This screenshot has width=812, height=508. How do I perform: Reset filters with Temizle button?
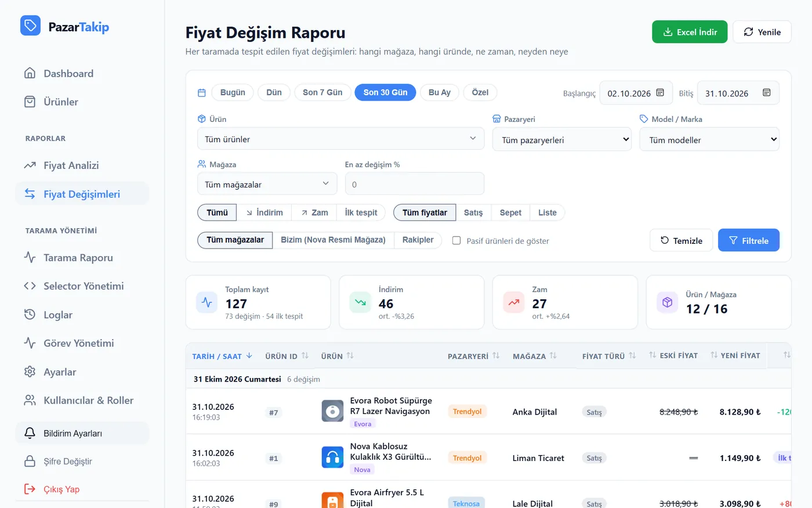point(681,240)
